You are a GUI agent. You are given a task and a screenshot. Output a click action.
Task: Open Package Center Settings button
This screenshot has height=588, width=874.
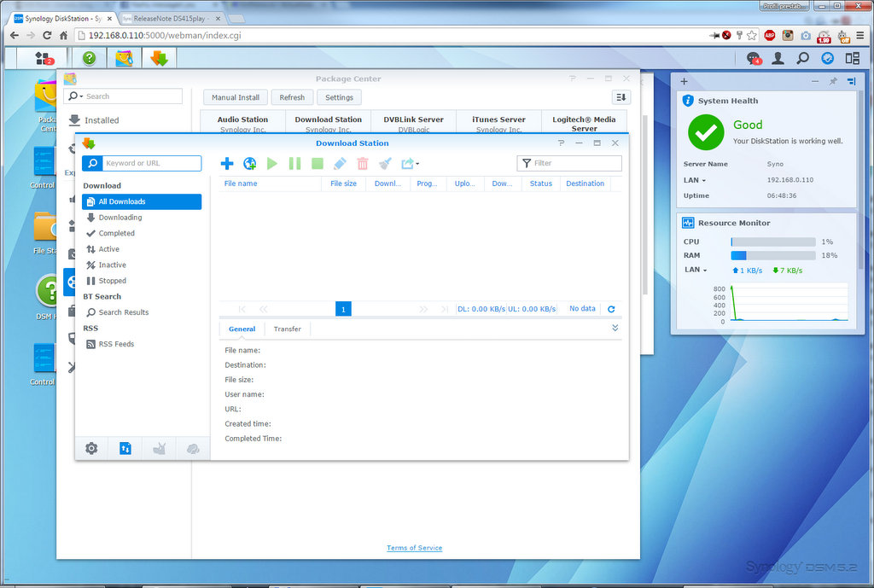click(x=339, y=97)
